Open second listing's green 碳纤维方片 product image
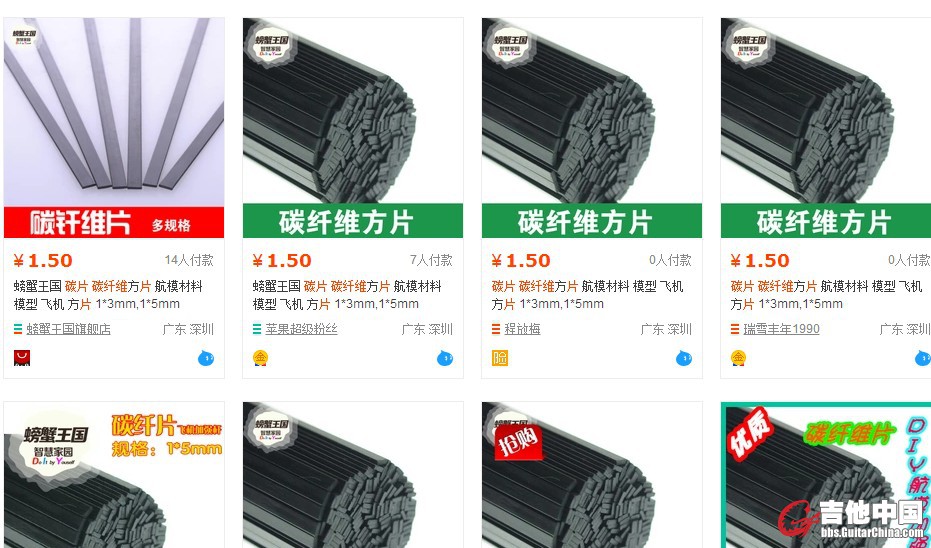Viewport: 931px width, 548px height. coord(353,128)
